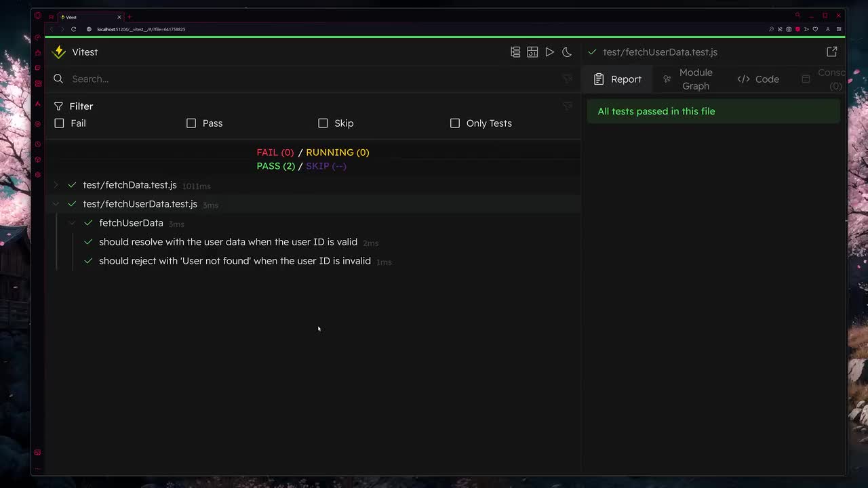Click the magnifying glass search icon
Viewport: 868px width, 488px height.
pos(58,79)
